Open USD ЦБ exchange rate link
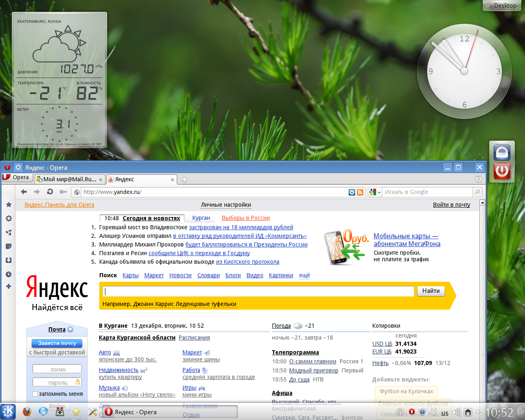The image size is (525, 420). pyautogui.click(x=382, y=344)
